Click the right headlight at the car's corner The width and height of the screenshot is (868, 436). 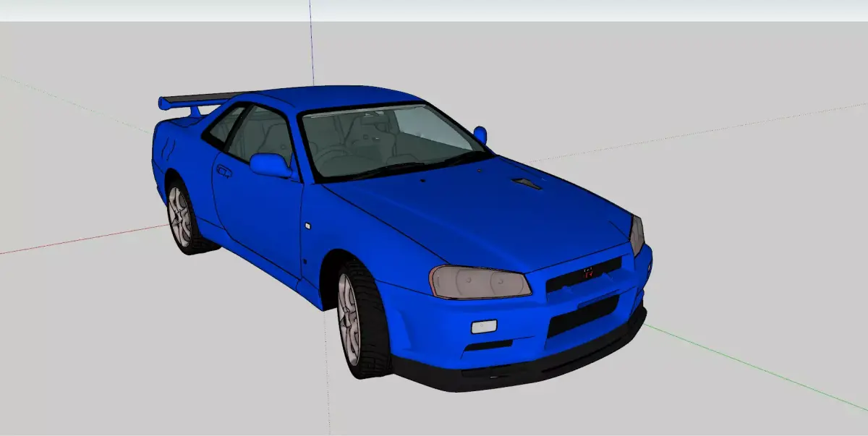tap(637, 235)
